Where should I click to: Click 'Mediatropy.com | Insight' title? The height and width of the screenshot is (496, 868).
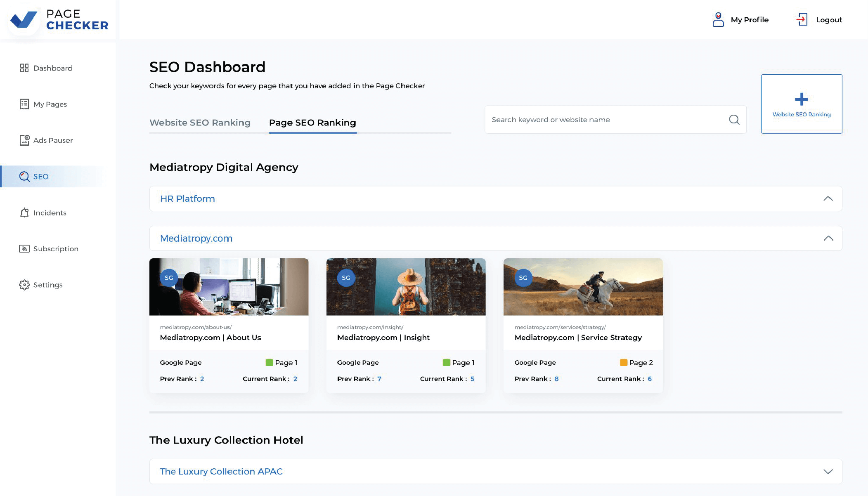[x=383, y=338]
